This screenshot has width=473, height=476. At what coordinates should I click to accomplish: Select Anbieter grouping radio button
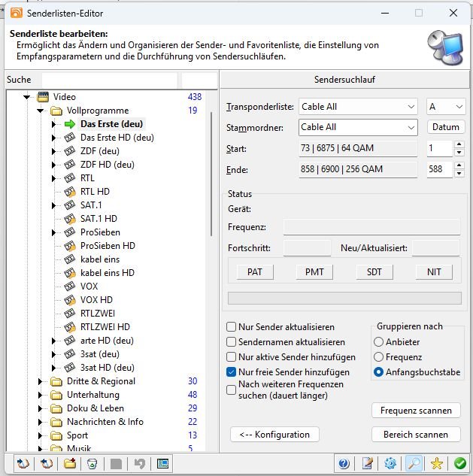(378, 342)
